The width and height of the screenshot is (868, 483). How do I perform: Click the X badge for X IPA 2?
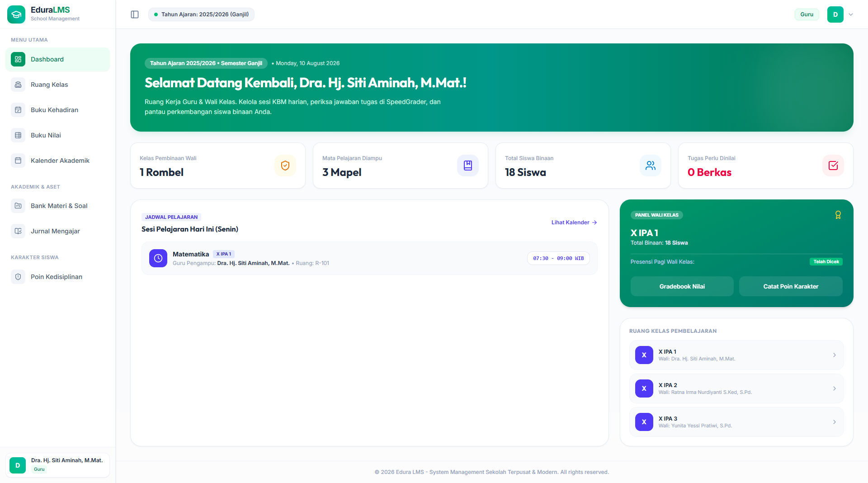point(644,388)
